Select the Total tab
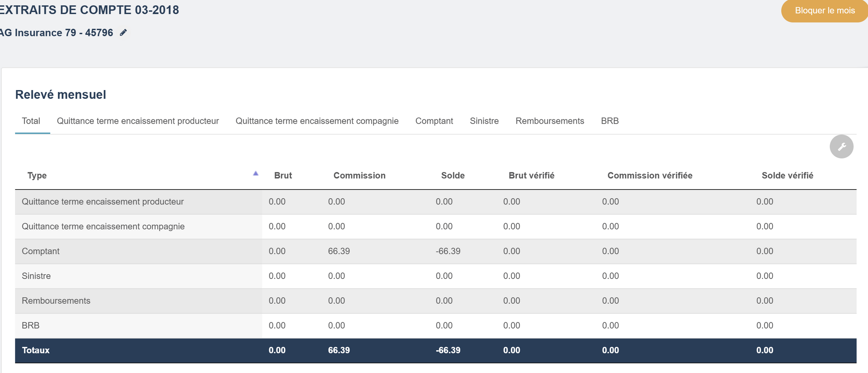The height and width of the screenshot is (373, 868). pos(31,121)
